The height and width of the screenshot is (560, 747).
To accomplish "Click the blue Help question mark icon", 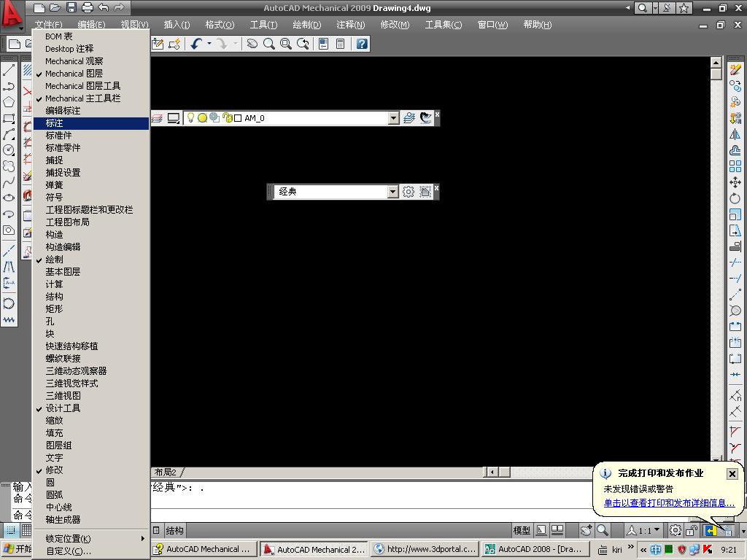I will click(x=362, y=44).
